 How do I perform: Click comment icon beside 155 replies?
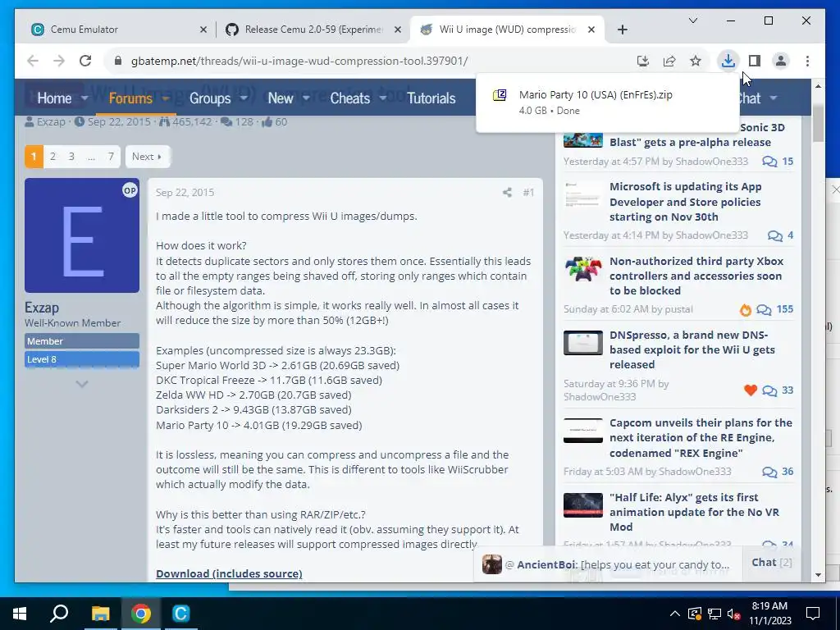(x=764, y=309)
